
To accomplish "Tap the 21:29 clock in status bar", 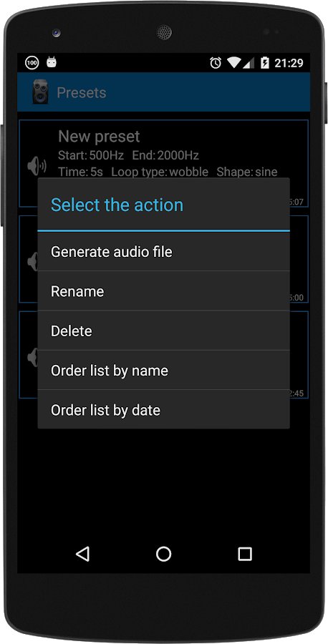I will [289, 63].
